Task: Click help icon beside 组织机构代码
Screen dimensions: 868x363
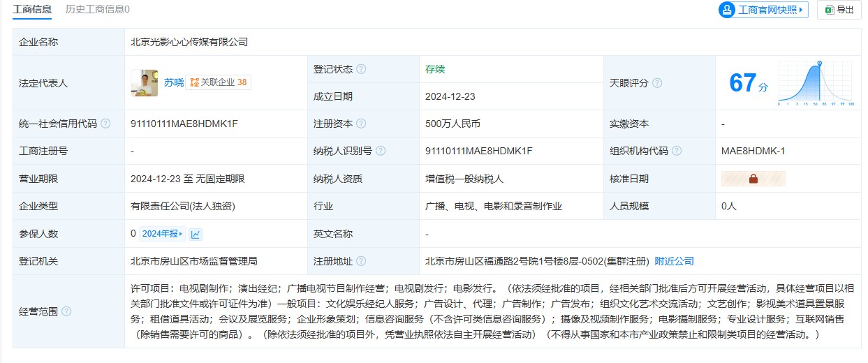Action: 677,151
